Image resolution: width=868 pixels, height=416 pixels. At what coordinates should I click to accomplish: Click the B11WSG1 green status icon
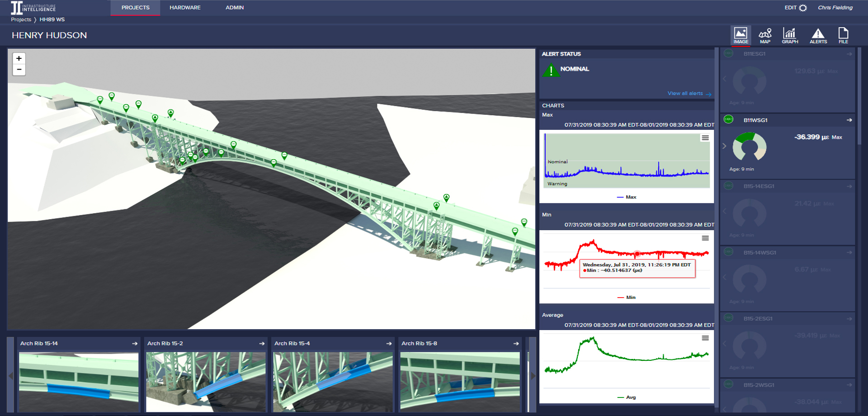[x=728, y=119]
